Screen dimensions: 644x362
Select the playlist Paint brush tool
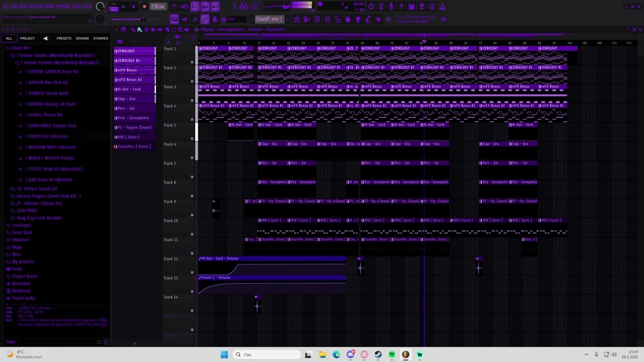(x=139, y=30)
